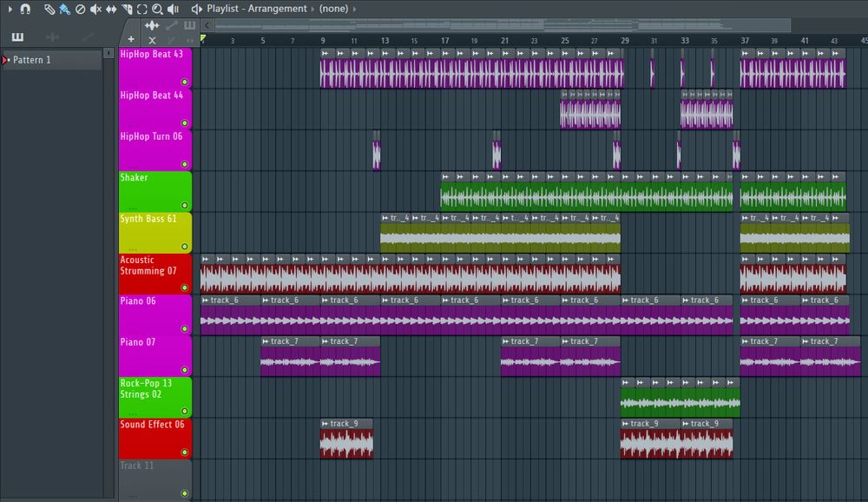The image size is (868, 502).
Task: Click the pattern clip-type piano icon
Action: tap(190, 25)
